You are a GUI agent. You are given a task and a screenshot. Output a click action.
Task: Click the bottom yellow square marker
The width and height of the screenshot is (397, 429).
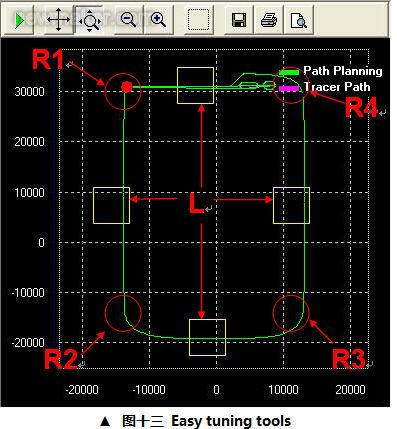point(207,337)
